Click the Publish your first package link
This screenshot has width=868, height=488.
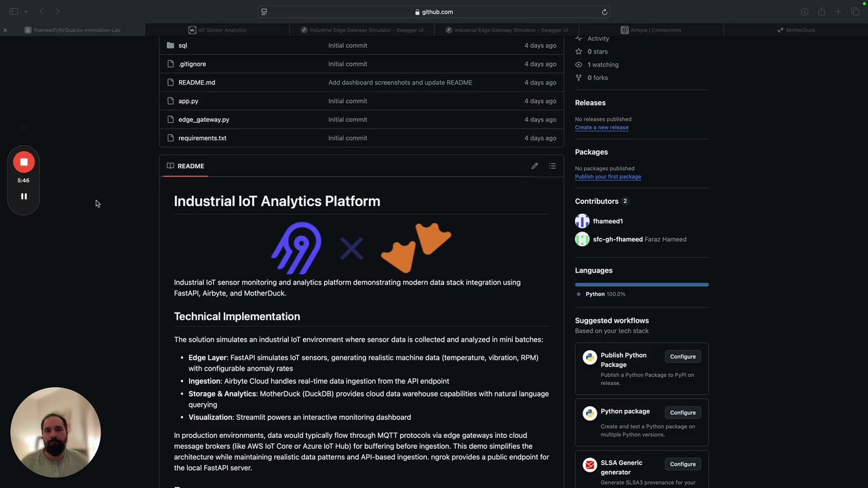tap(608, 177)
